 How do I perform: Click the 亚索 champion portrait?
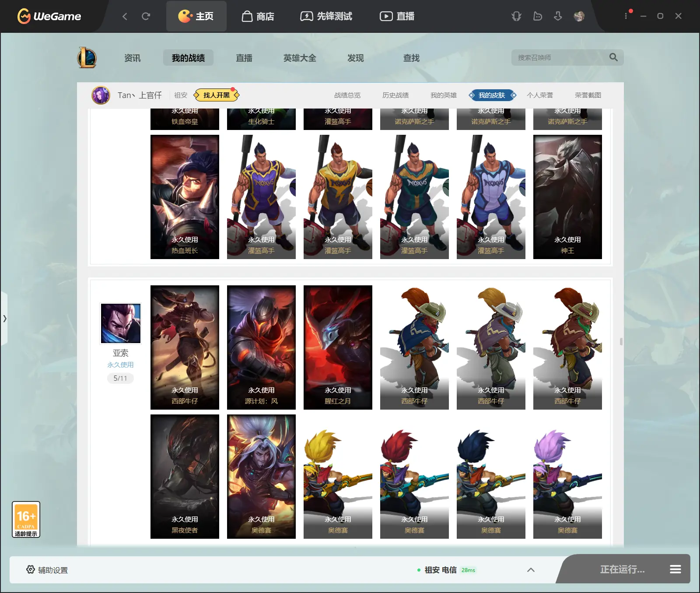tap(121, 323)
